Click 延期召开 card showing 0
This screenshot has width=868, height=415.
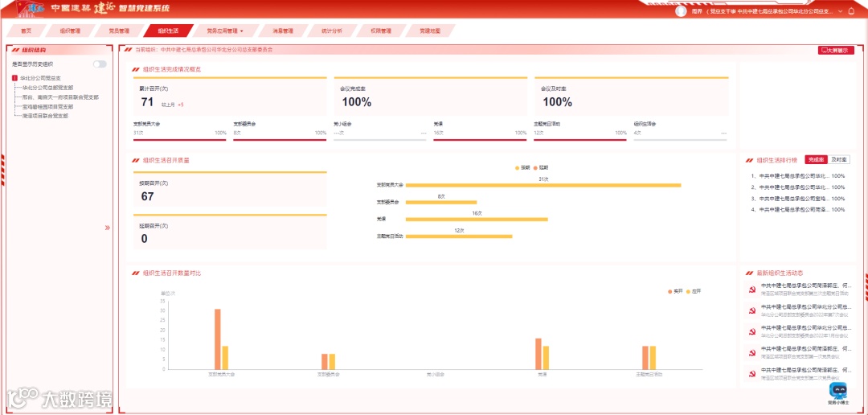point(230,232)
